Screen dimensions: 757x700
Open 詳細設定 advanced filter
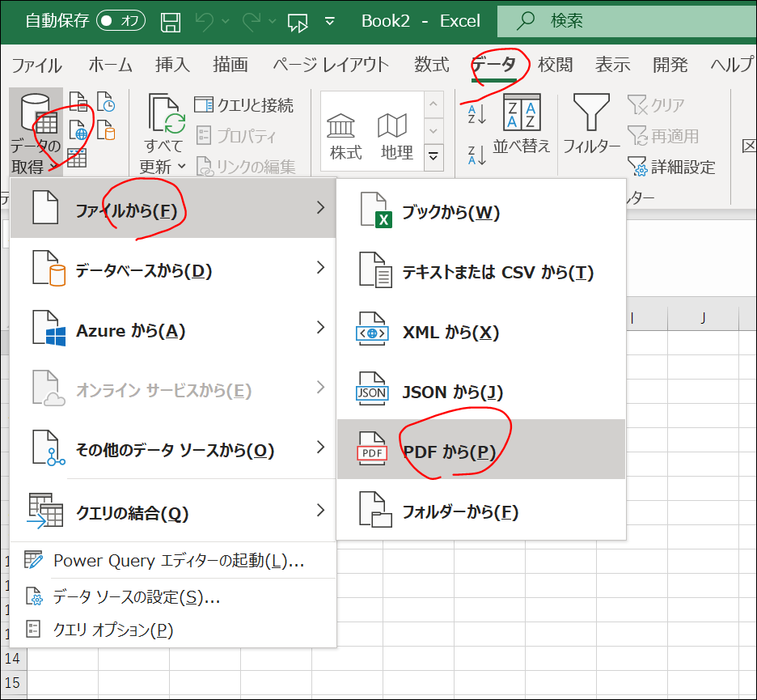click(x=671, y=167)
